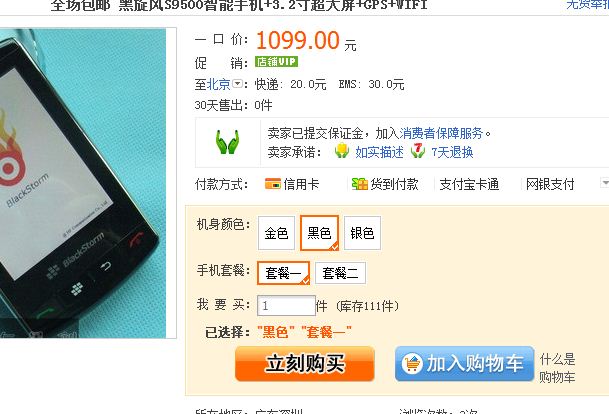Viewport: 609px width, 414px height.
Task: Choose the 套餐一 phone package
Action: [x=284, y=273]
